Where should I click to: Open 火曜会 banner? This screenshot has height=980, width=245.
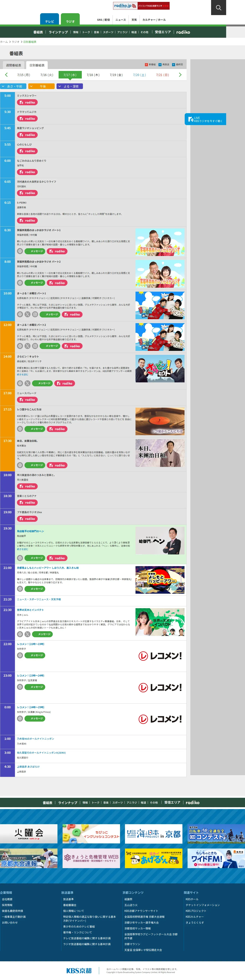pos(29,834)
